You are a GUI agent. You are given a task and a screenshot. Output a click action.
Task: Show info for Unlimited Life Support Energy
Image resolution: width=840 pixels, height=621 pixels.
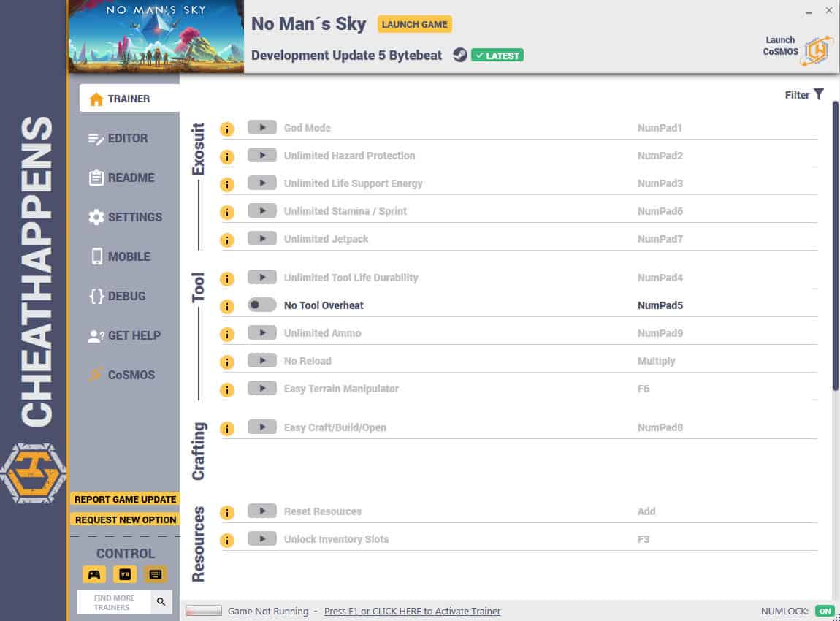pyautogui.click(x=227, y=185)
